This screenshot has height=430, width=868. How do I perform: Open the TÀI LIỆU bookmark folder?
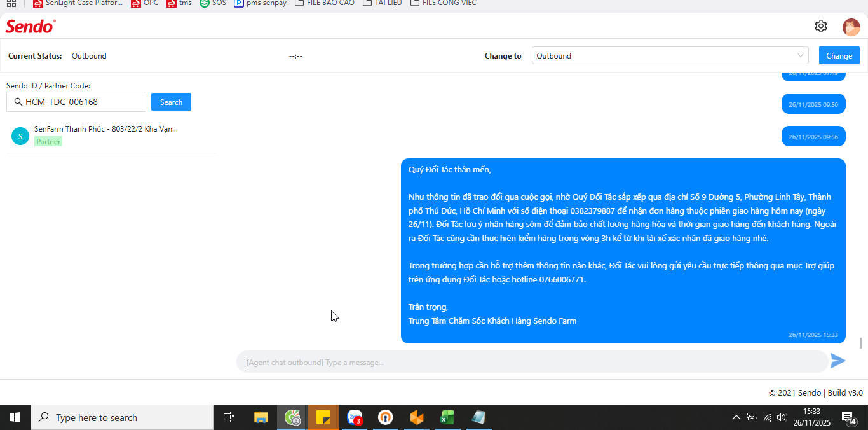(x=383, y=3)
